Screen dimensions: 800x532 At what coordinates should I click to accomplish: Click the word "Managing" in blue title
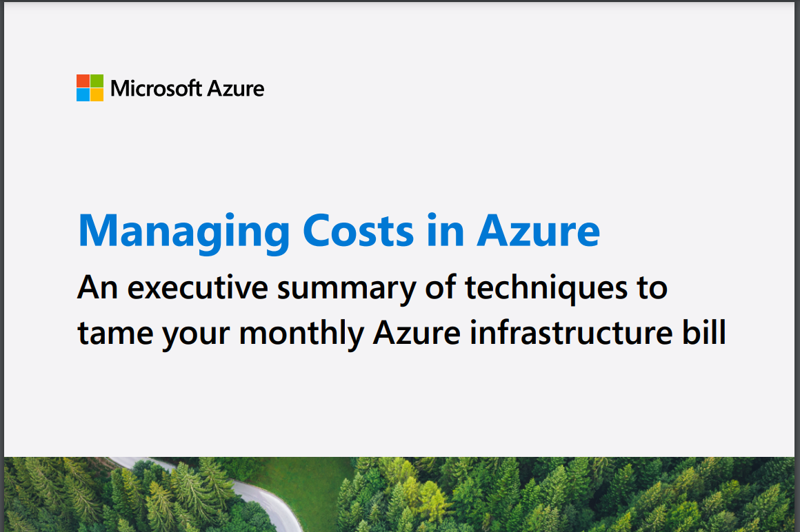184,233
